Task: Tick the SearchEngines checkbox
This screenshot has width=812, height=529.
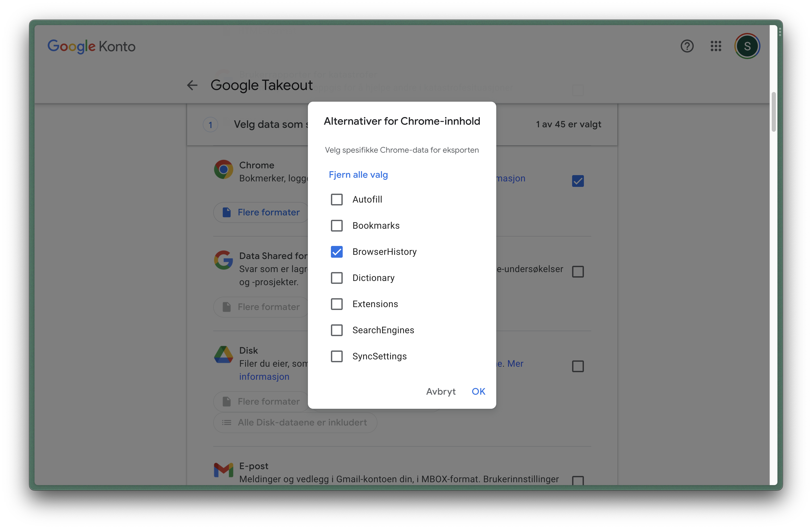Action: [x=337, y=330]
